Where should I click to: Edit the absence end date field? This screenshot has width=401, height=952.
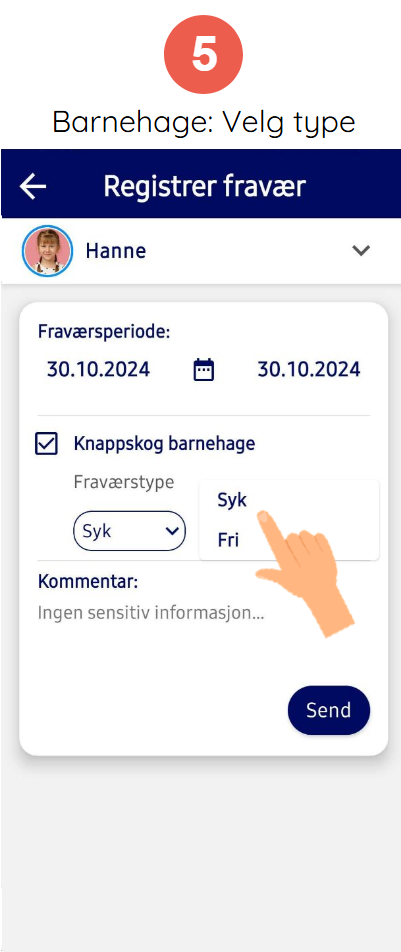(309, 369)
